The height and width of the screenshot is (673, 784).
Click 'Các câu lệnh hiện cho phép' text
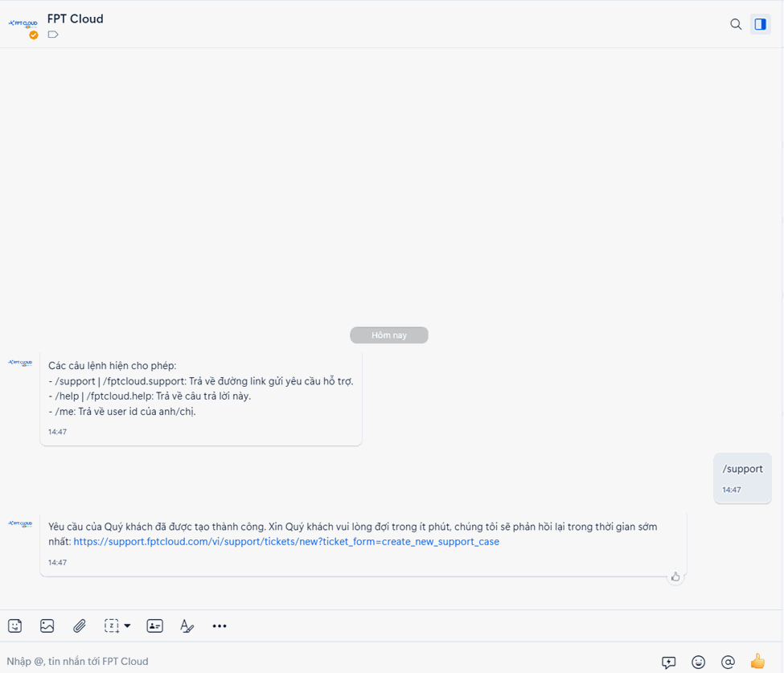113,366
